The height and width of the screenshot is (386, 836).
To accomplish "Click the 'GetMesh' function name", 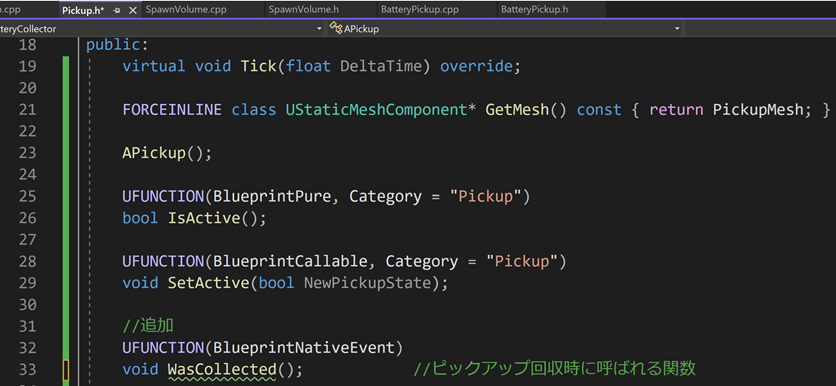I will (x=517, y=110).
